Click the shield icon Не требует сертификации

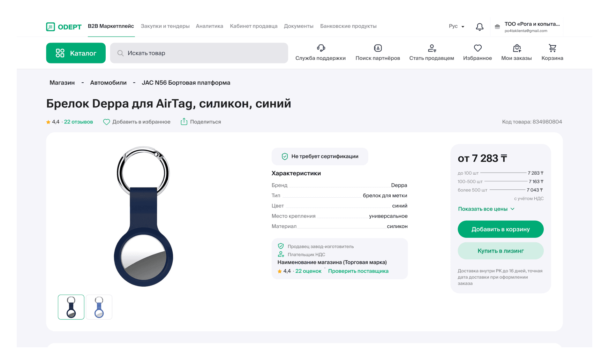pos(285,156)
